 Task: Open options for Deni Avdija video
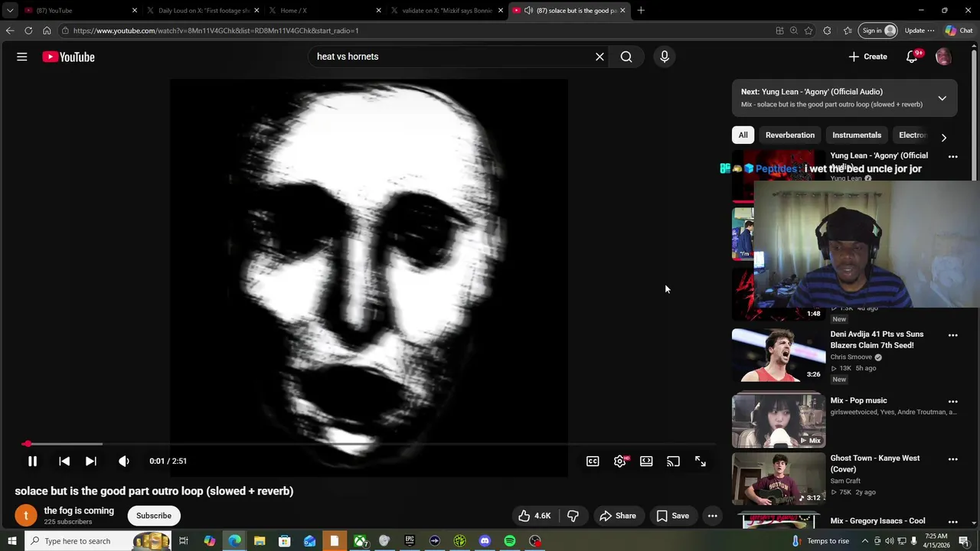(952, 335)
